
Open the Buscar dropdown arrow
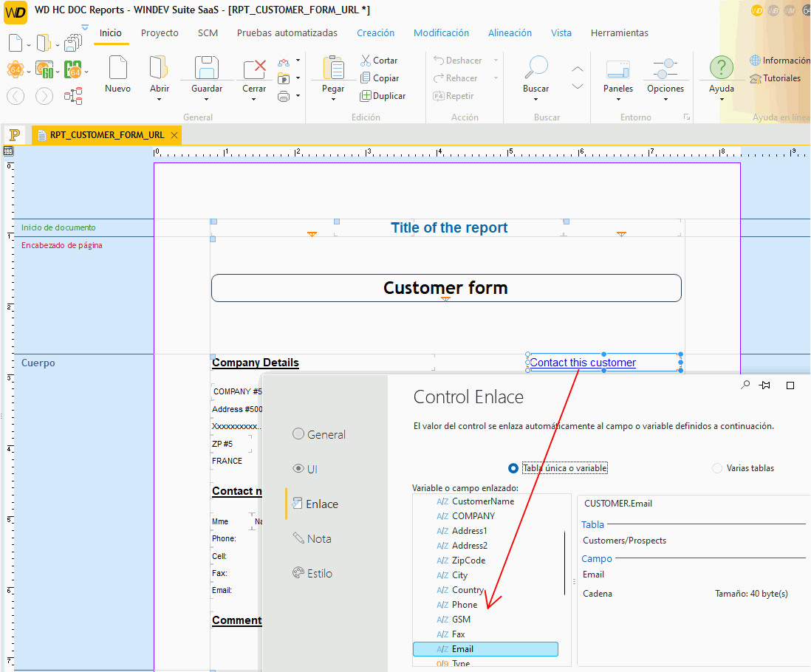point(536,99)
